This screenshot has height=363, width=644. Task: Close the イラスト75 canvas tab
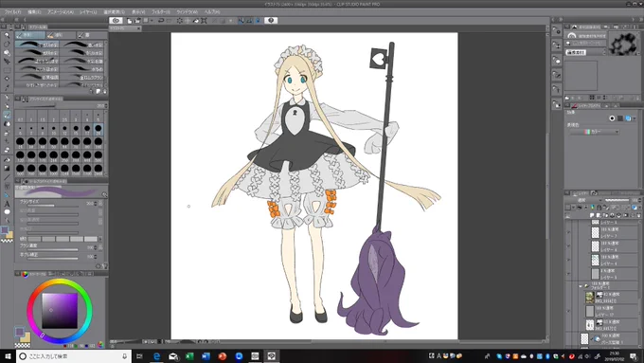pyautogui.click(x=138, y=28)
